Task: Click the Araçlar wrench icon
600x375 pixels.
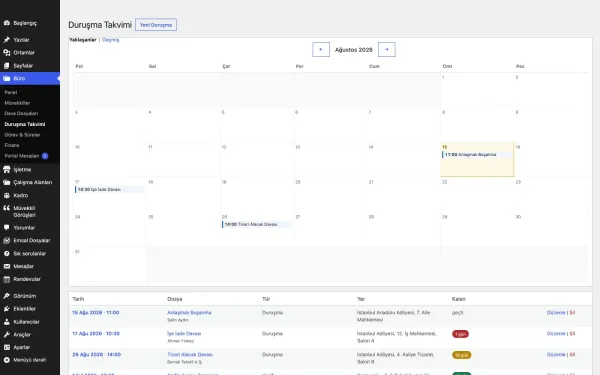Action: (x=7, y=334)
